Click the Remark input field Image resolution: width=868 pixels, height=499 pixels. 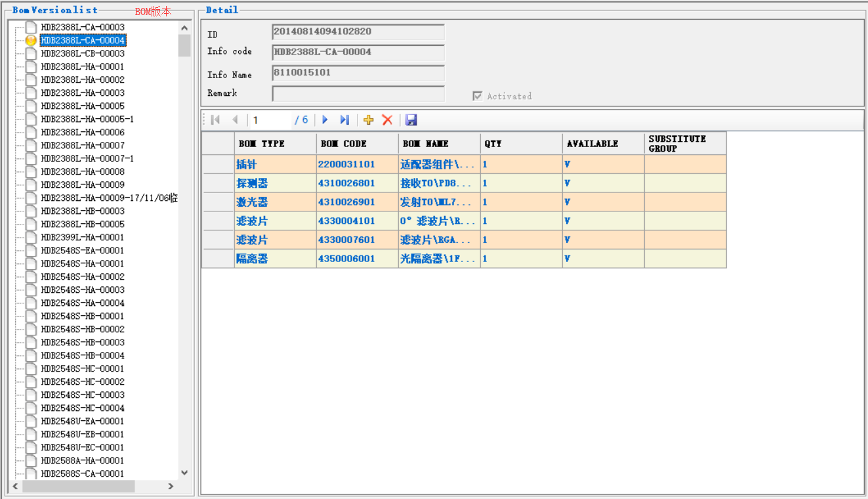coord(358,94)
